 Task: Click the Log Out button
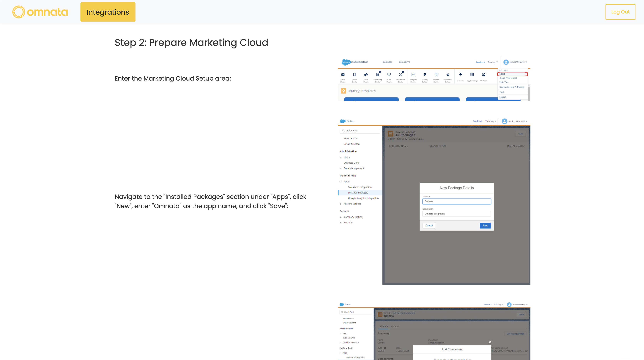(620, 12)
